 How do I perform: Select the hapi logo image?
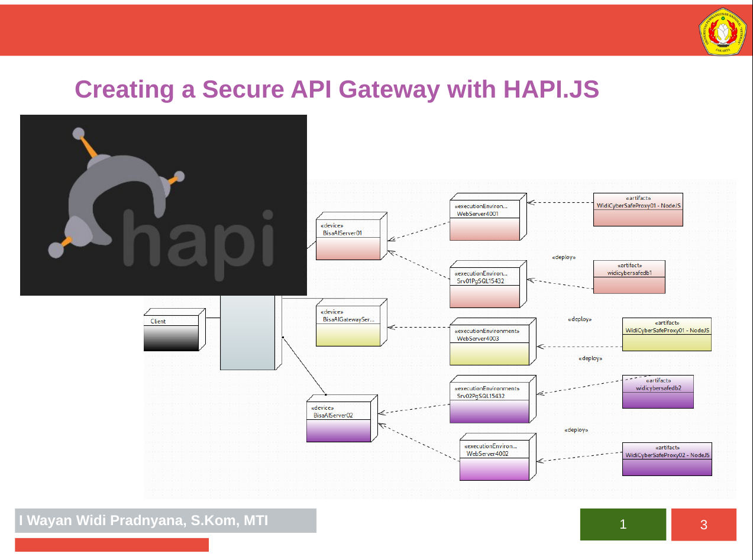163,205
